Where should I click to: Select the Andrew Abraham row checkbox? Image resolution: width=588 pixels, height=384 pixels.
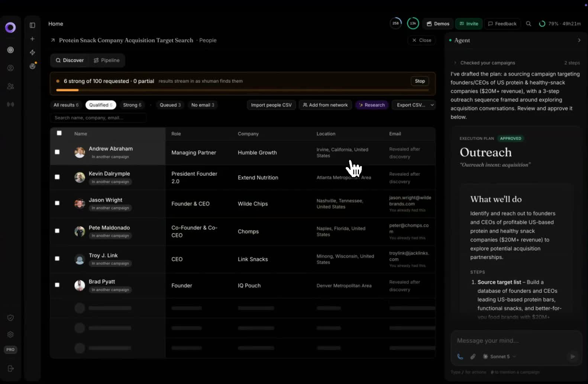57,152
